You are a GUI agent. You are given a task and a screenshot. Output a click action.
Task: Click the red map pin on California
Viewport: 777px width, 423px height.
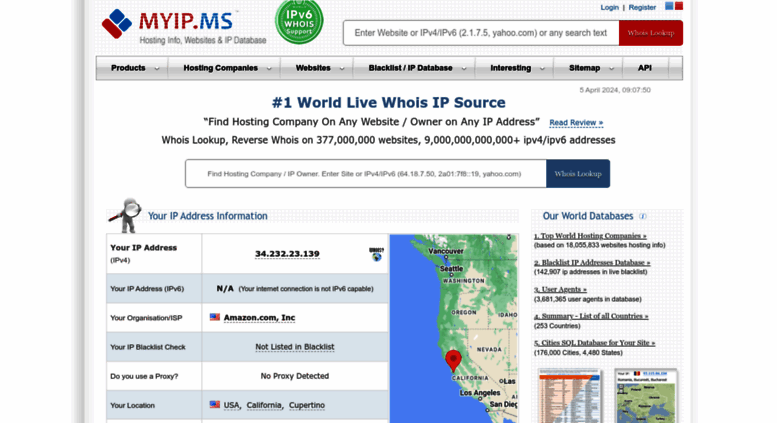(x=453, y=361)
